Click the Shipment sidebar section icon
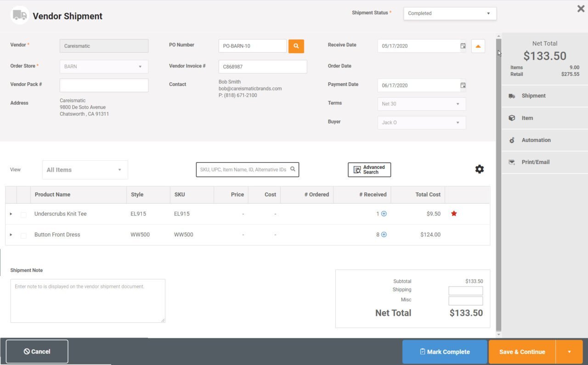 511,95
